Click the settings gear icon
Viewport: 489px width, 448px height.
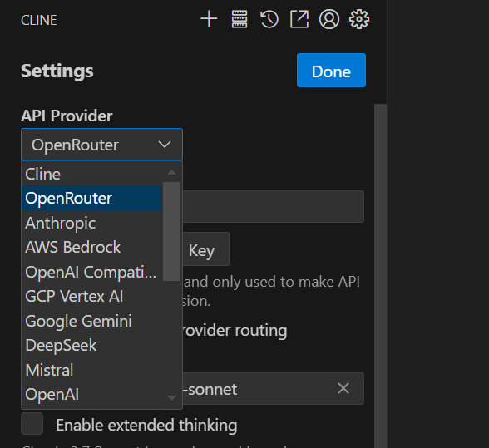[359, 19]
